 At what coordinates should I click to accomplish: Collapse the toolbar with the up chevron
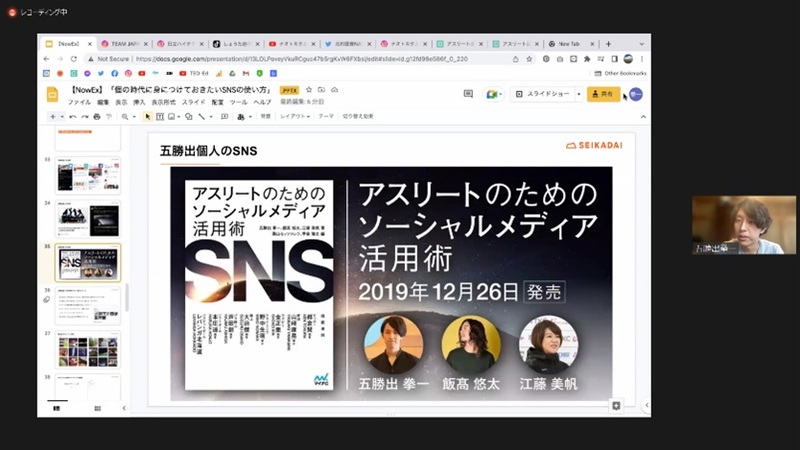643,117
